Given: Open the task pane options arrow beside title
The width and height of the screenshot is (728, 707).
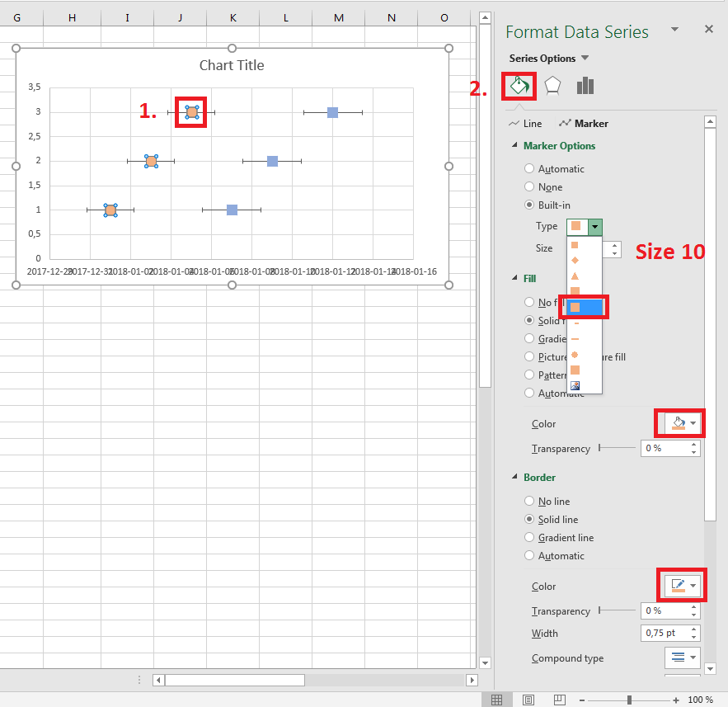Looking at the screenshot, I should click(674, 29).
